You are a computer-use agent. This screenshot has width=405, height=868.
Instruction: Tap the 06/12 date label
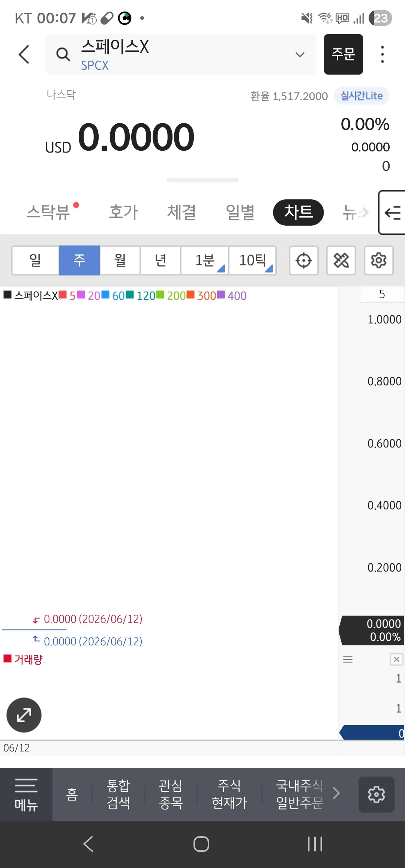point(16,748)
